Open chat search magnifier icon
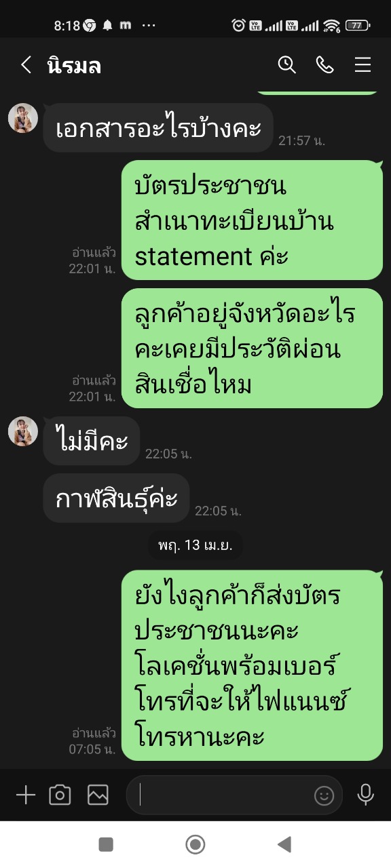Image resolution: width=391 pixels, height=868 pixels. point(286,65)
